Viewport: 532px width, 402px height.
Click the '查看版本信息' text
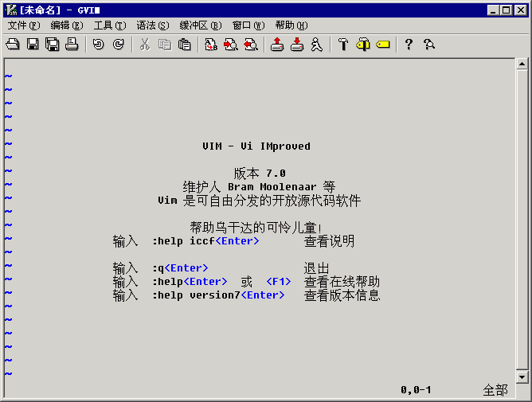pos(342,295)
